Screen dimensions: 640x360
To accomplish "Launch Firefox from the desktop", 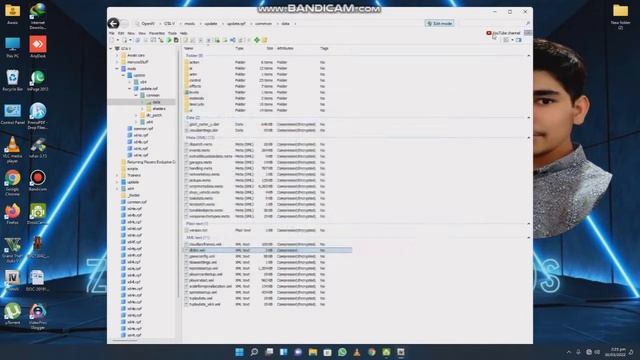I will click(12, 214).
